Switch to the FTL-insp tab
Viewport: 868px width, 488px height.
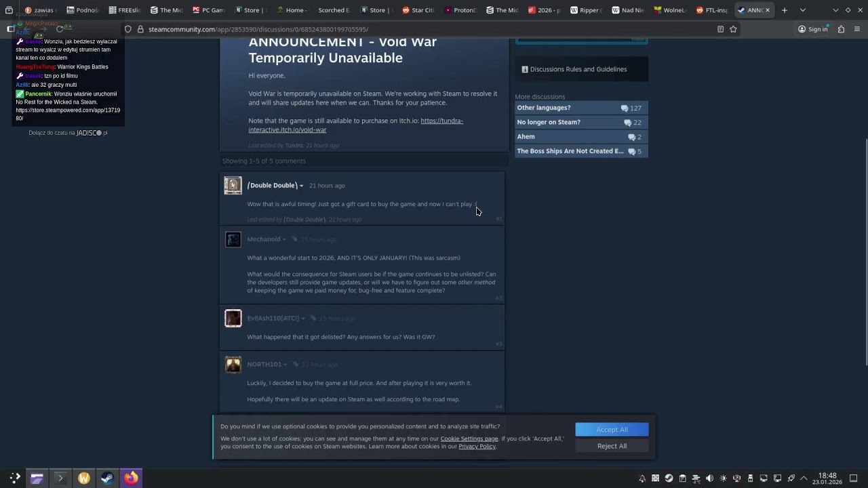tap(712, 10)
